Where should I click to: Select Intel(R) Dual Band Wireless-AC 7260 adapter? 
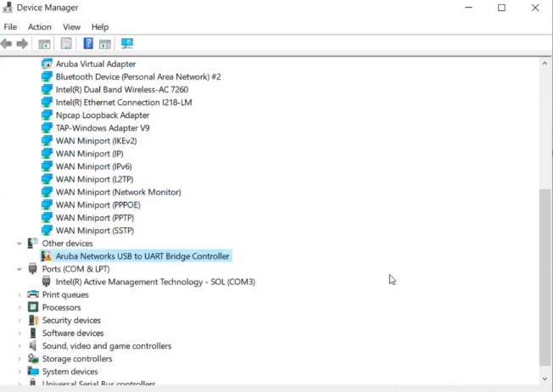(121, 90)
